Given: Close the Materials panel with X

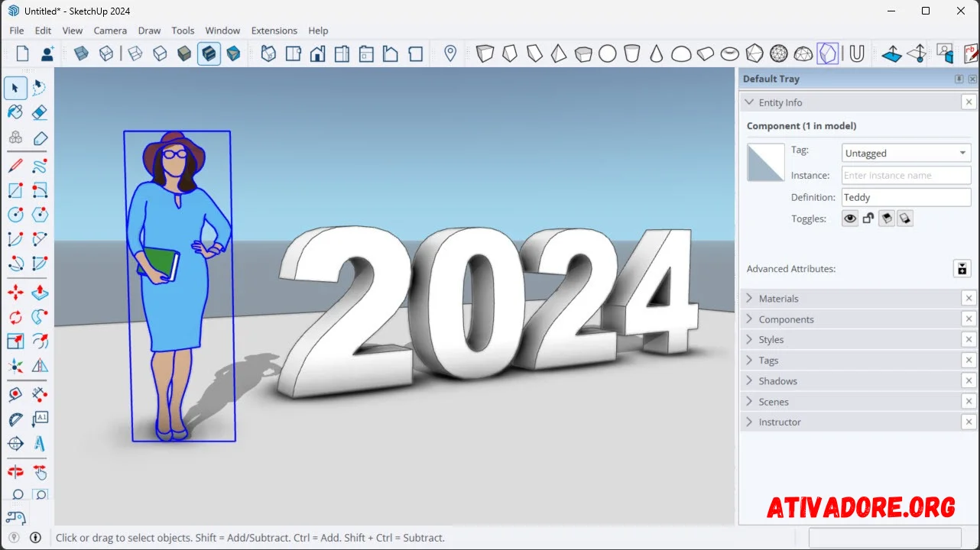Looking at the screenshot, I should point(969,299).
